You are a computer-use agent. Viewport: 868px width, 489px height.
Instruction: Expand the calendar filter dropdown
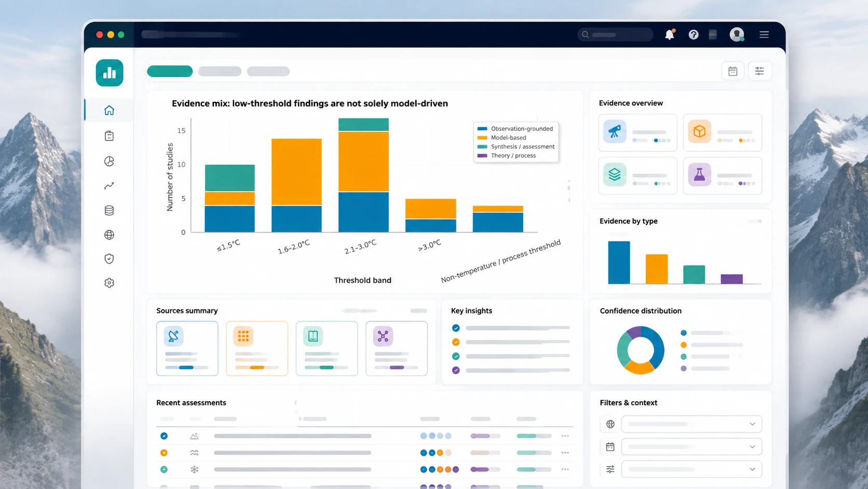pos(691,447)
